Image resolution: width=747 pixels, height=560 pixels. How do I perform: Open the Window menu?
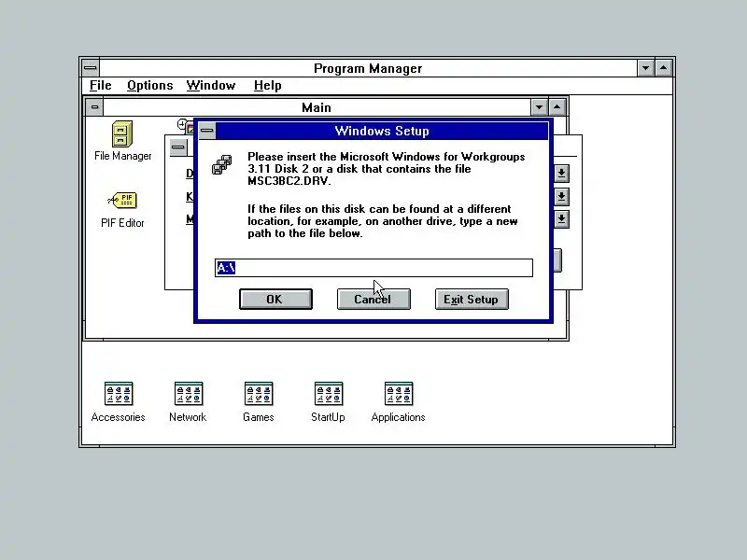211,85
